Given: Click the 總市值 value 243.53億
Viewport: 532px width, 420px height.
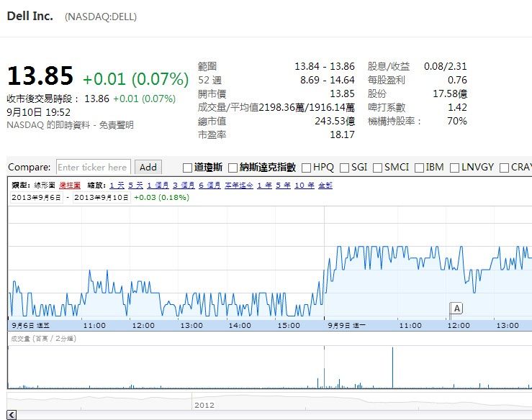Looking at the screenshot, I should click(335, 121).
